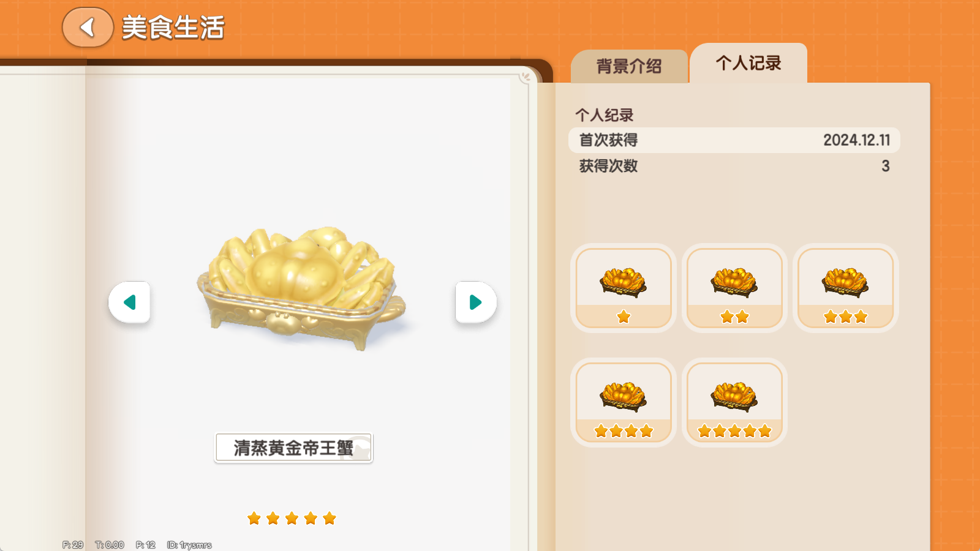Click the 2024.12.11 date value
Image resolution: width=980 pixels, height=551 pixels.
click(x=856, y=140)
